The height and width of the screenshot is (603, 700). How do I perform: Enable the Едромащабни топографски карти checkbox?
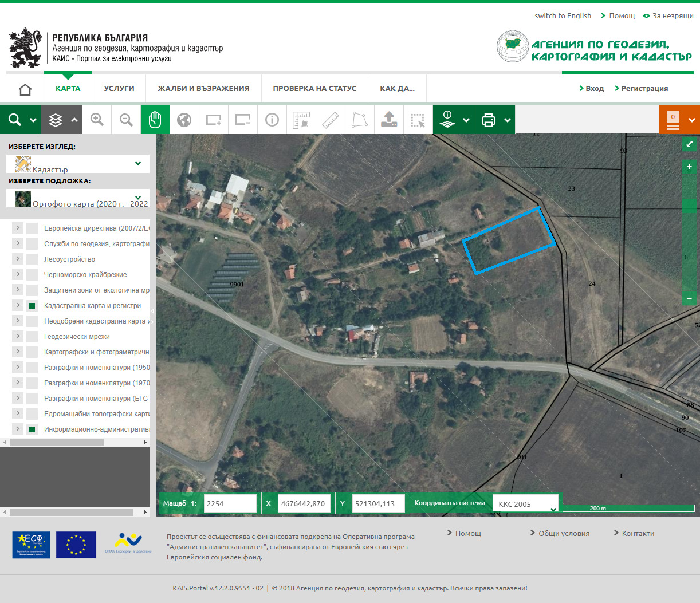pyautogui.click(x=32, y=414)
